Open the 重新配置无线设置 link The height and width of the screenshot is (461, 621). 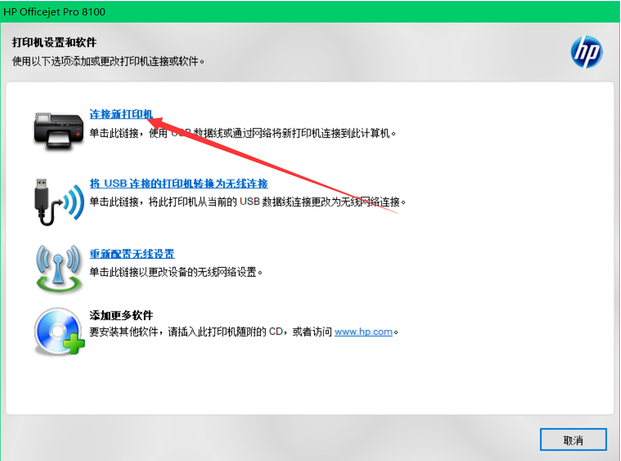click(x=132, y=253)
